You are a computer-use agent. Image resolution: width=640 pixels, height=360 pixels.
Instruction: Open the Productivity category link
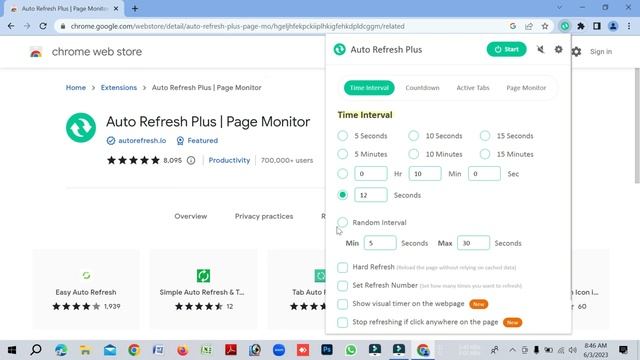coord(229,160)
